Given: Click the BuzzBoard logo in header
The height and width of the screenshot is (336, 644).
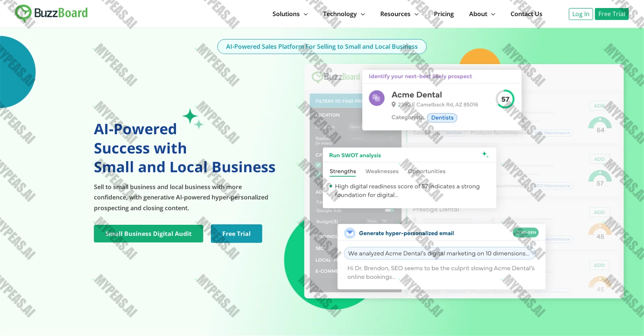Looking at the screenshot, I should (x=51, y=13).
